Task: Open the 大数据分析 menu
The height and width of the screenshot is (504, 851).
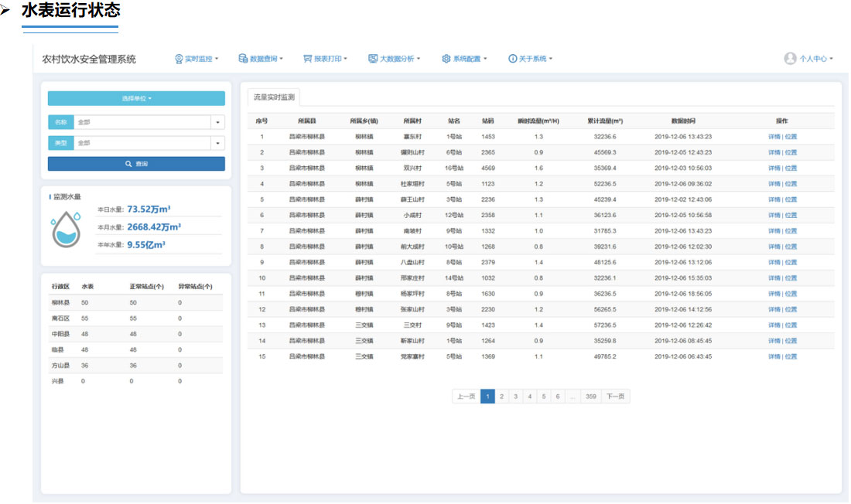Action: click(x=395, y=59)
